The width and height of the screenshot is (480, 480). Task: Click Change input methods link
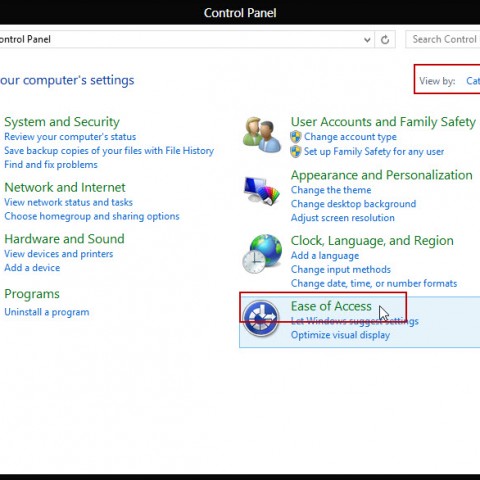[341, 270]
